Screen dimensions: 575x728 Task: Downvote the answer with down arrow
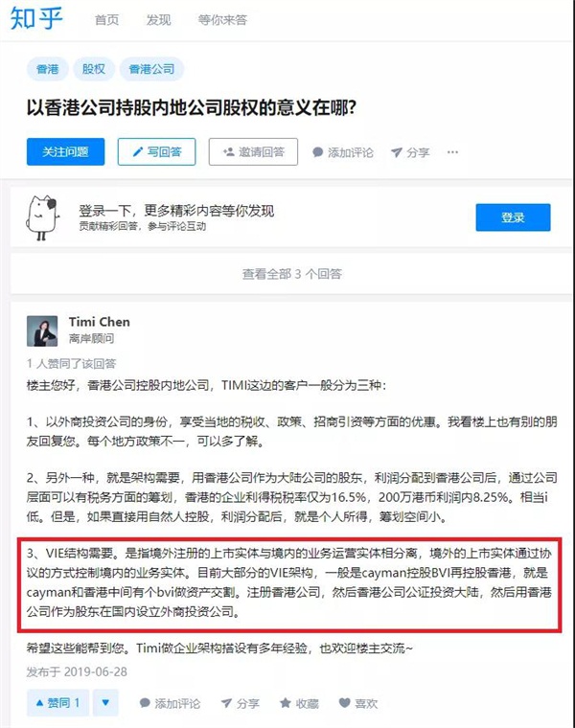tap(105, 703)
